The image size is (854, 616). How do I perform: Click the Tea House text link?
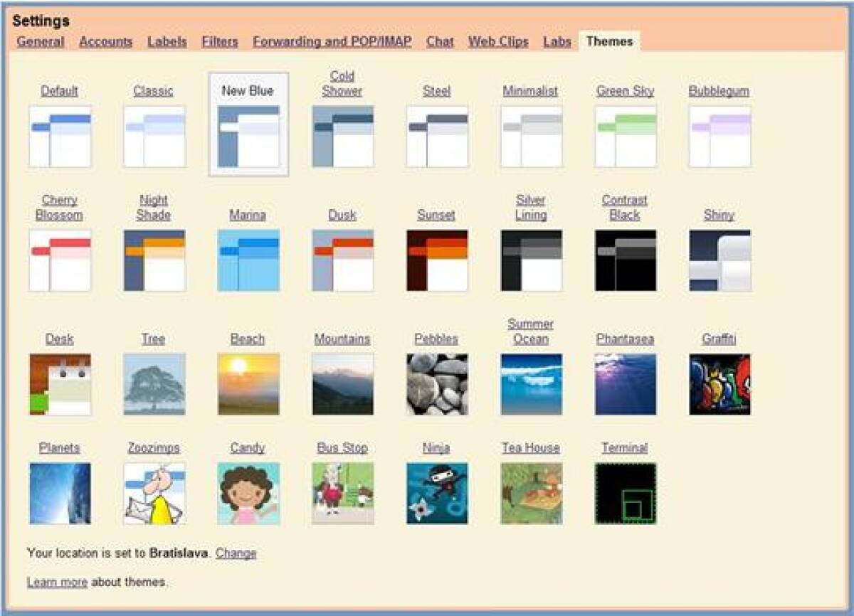click(531, 447)
